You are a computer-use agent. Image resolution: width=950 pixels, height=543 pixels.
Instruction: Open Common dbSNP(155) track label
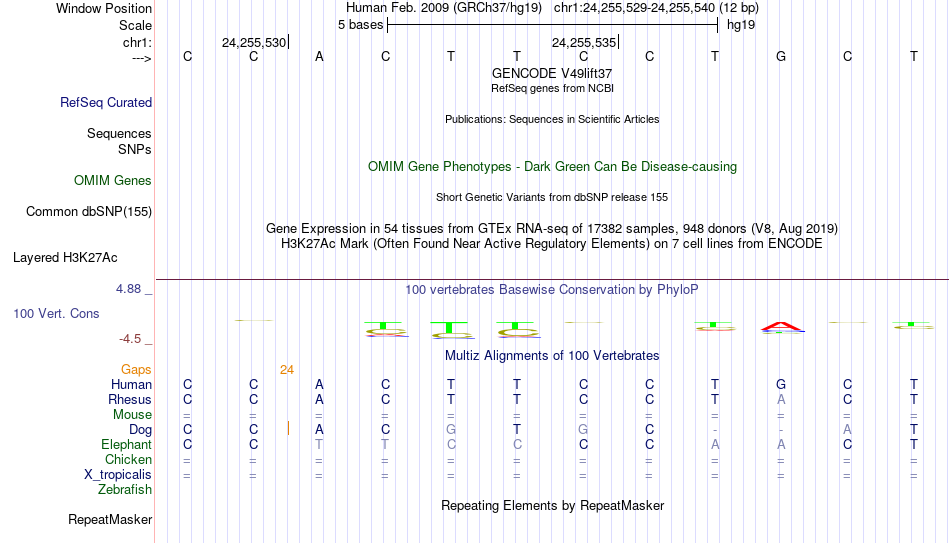click(x=89, y=212)
